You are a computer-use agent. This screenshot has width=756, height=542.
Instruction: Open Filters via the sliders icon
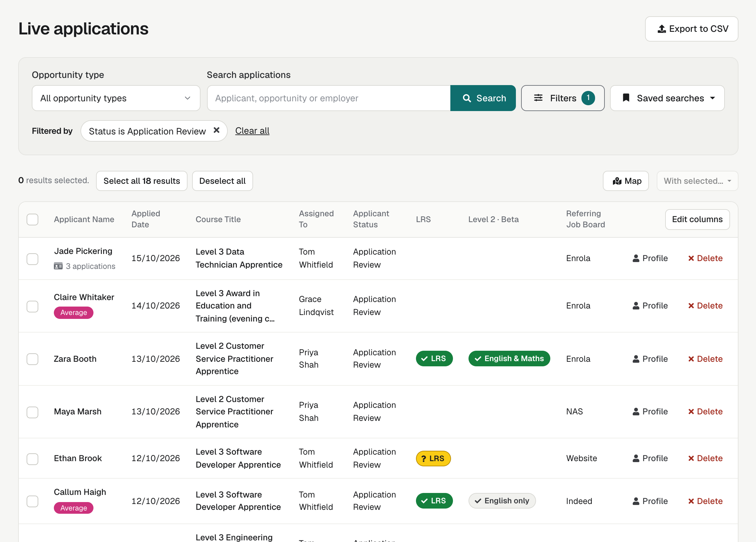click(x=538, y=98)
